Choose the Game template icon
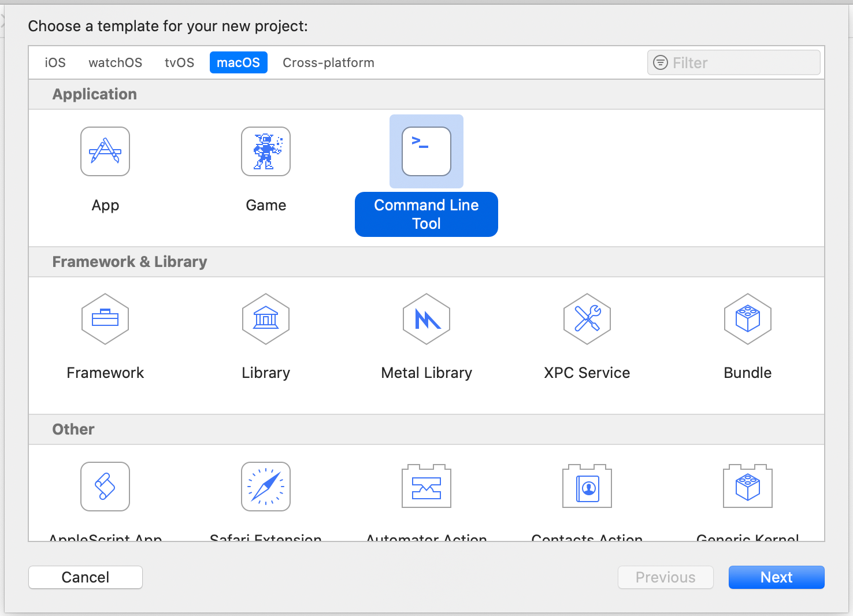Image resolution: width=853 pixels, height=616 pixels. (x=266, y=151)
